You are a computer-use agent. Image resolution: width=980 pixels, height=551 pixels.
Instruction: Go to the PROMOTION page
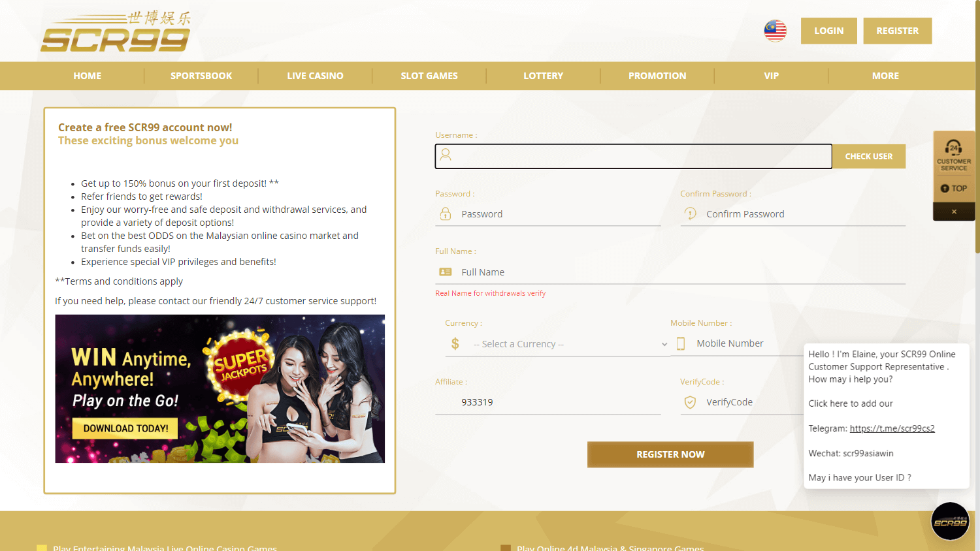click(x=657, y=76)
